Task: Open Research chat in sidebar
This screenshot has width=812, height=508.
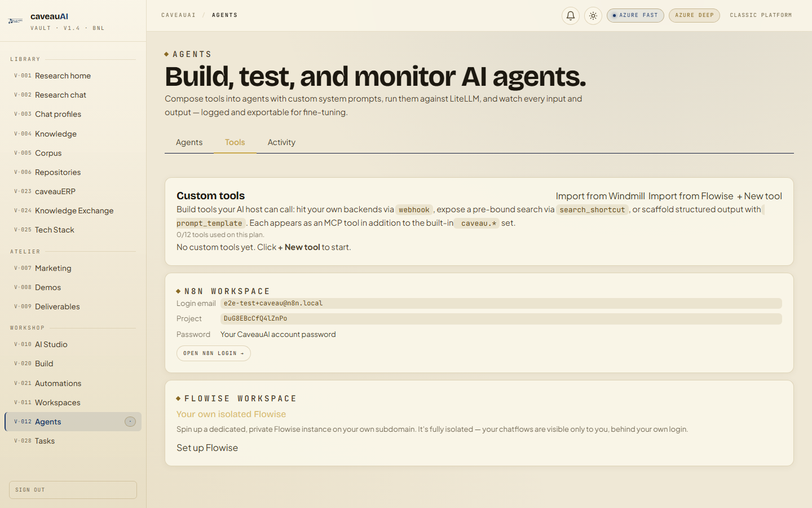Action: point(73,95)
